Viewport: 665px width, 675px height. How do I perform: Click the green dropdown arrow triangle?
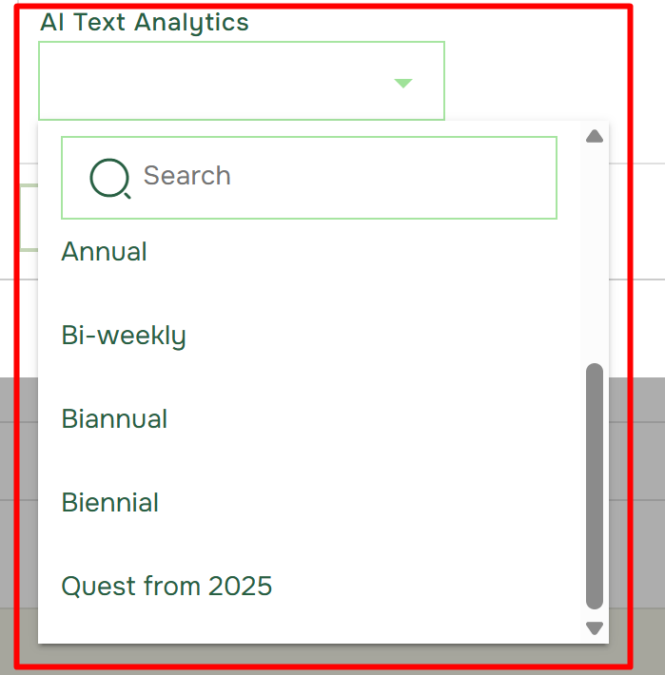point(403,83)
